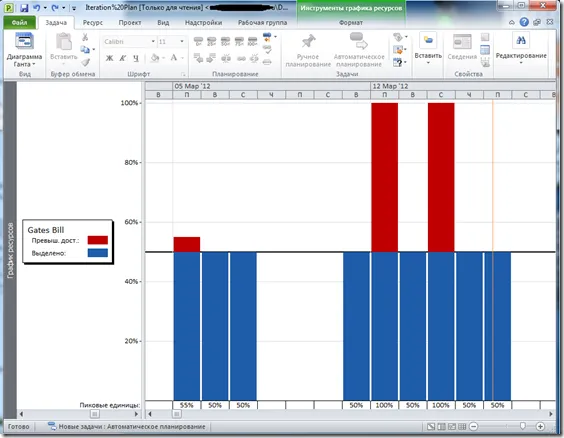Click the Inactivate task icon
This screenshot has height=438, width=564.
point(267,62)
